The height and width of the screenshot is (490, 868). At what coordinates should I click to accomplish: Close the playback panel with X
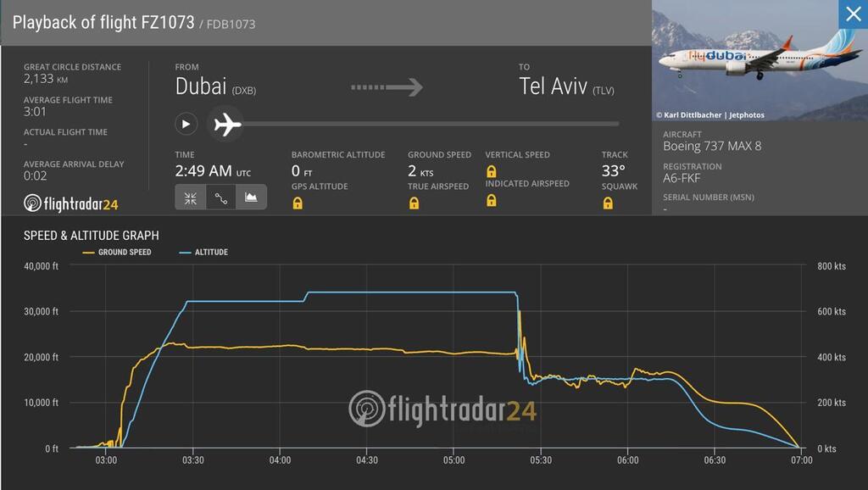point(853,14)
